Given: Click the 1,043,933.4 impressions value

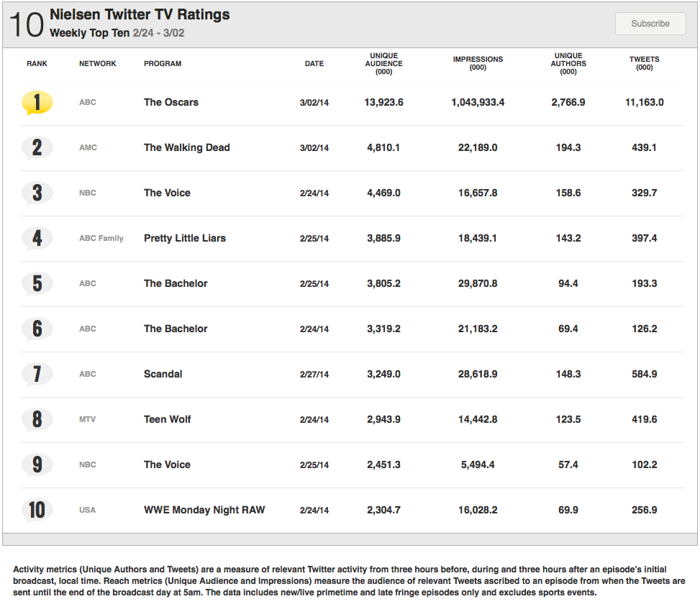Looking at the screenshot, I should click(478, 102).
